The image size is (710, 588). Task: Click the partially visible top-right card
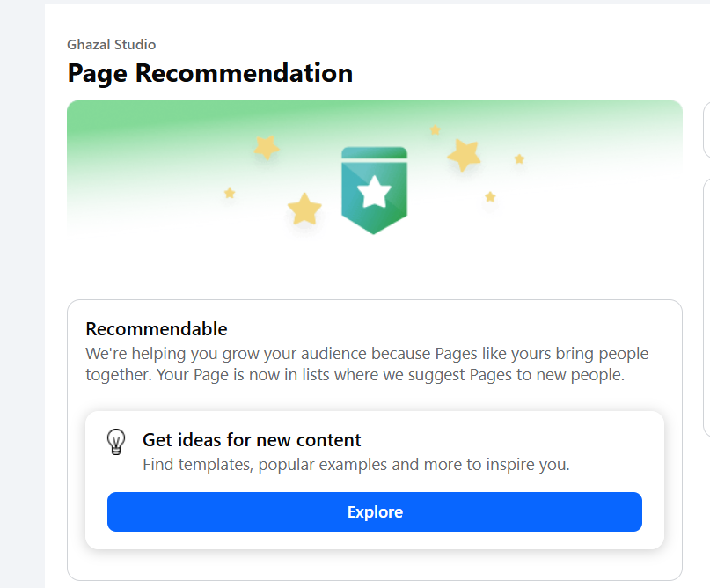pyautogui.click(x=706, y=129)
